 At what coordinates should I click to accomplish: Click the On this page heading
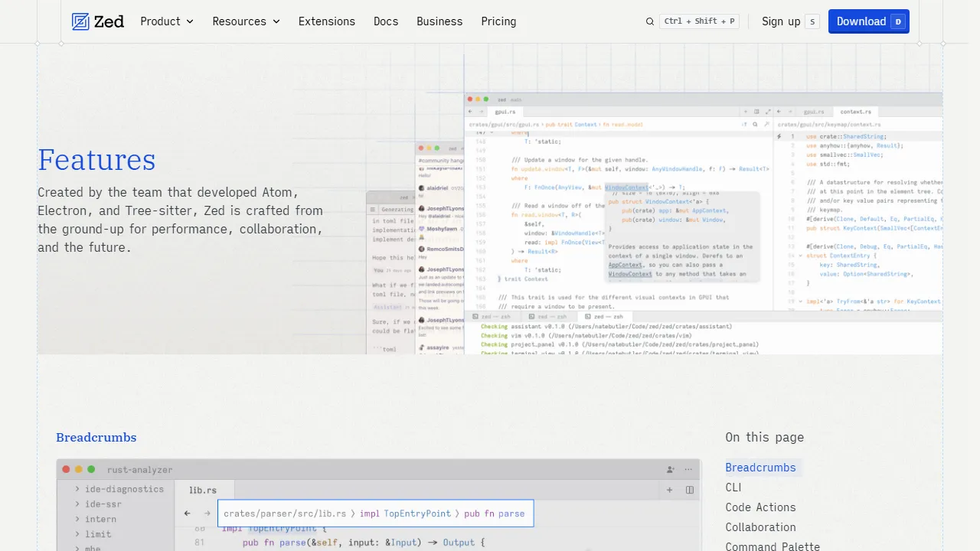[764, 437]
